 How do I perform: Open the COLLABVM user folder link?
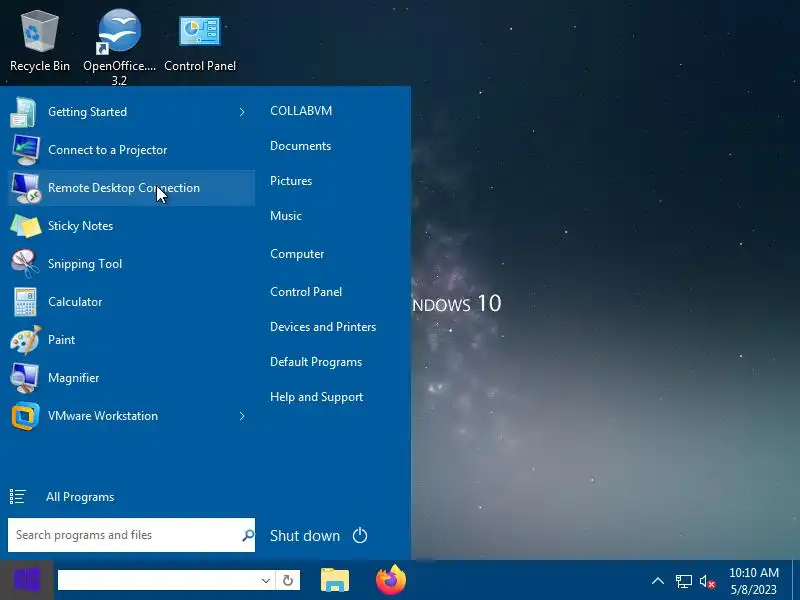point(301,111)
